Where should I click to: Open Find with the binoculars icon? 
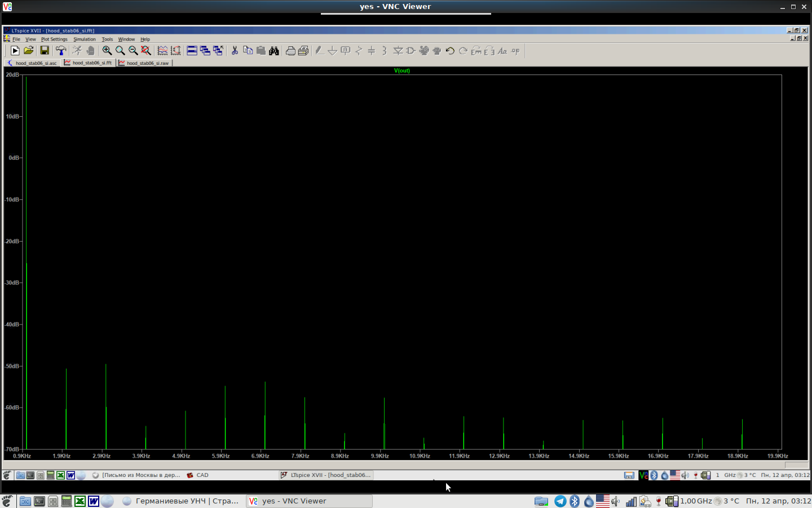point(274,51)
